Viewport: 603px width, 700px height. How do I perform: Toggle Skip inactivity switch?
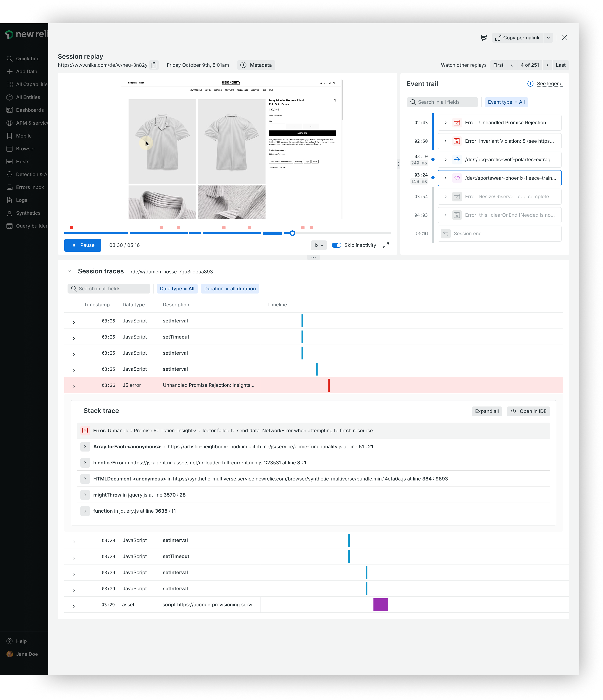tap(336, 245)
